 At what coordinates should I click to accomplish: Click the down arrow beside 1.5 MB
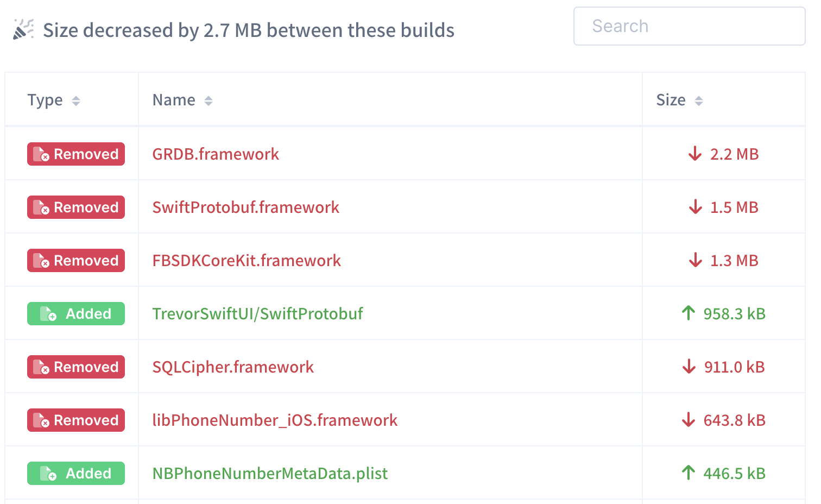[695, 207]
